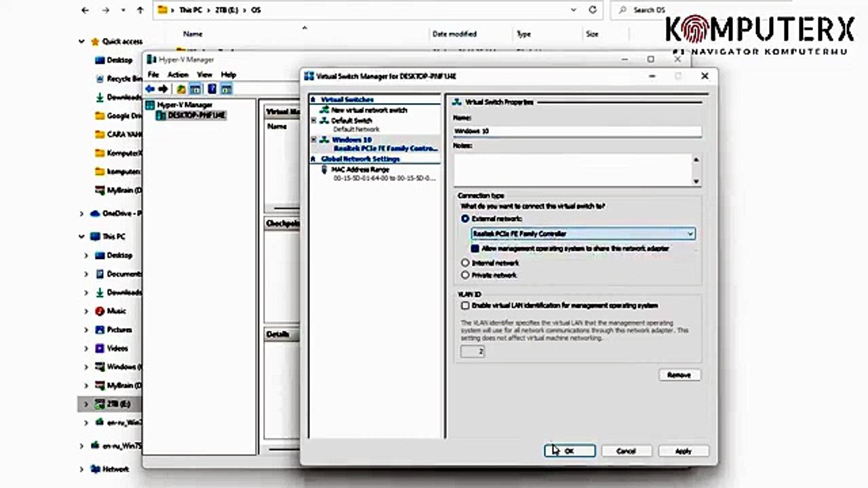Click the Windows 10 switch network icon

point(325,140)
